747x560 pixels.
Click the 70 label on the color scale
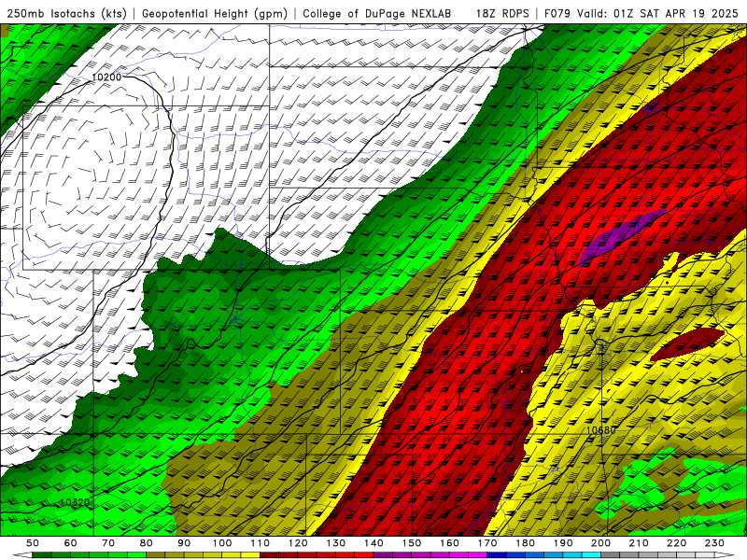pos(108,543)
